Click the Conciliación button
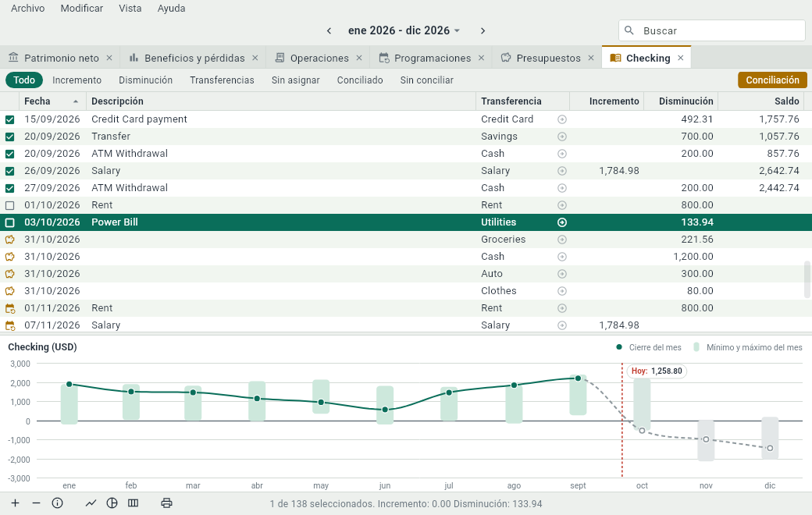Image resolution: width=812 pixels, height=515 pixels. pos(772,80)
